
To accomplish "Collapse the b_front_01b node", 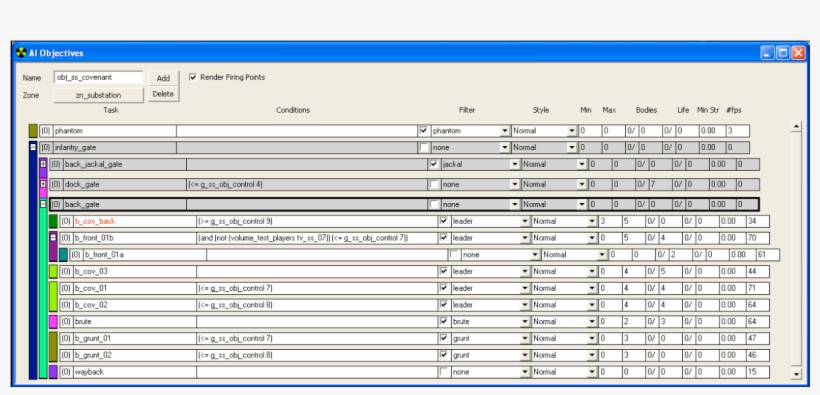I will (x=53, y=238).
